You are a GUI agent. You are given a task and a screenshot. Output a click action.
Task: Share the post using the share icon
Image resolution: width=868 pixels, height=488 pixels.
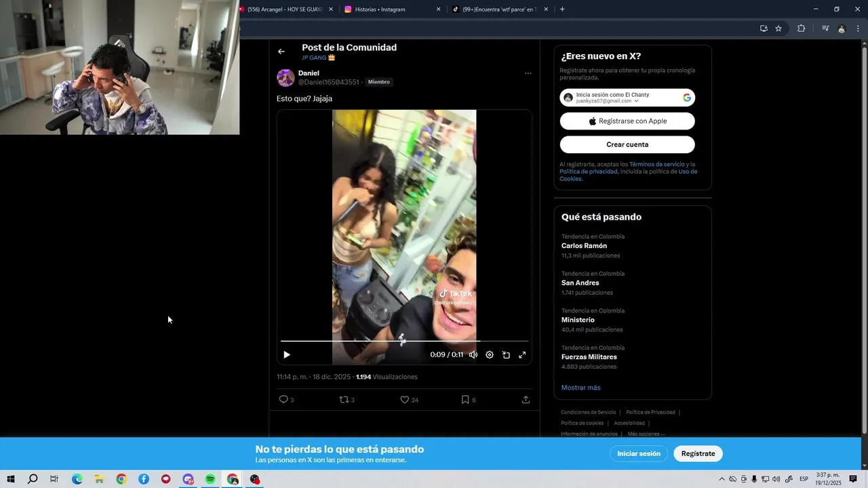tap(526, 400)
